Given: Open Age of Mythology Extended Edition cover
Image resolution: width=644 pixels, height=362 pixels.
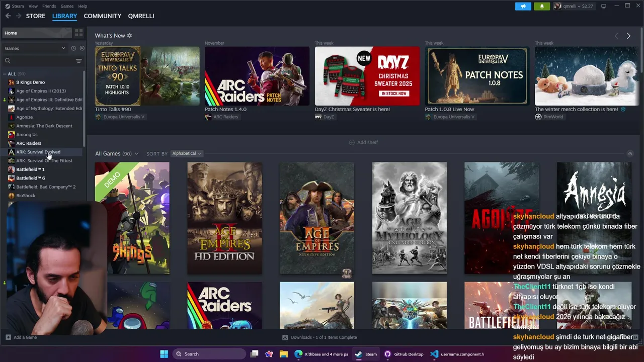Looking at the screenshot, I should click(409, 218).
